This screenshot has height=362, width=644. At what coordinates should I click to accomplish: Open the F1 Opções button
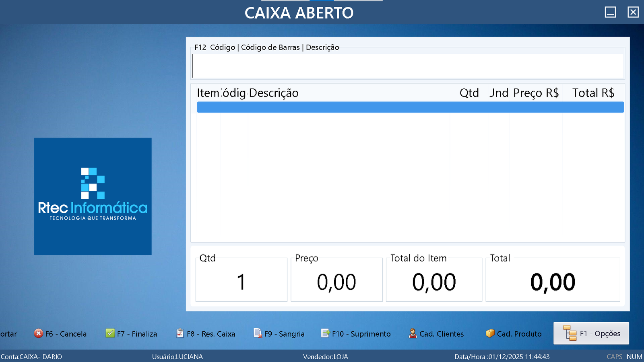(591, 333)
